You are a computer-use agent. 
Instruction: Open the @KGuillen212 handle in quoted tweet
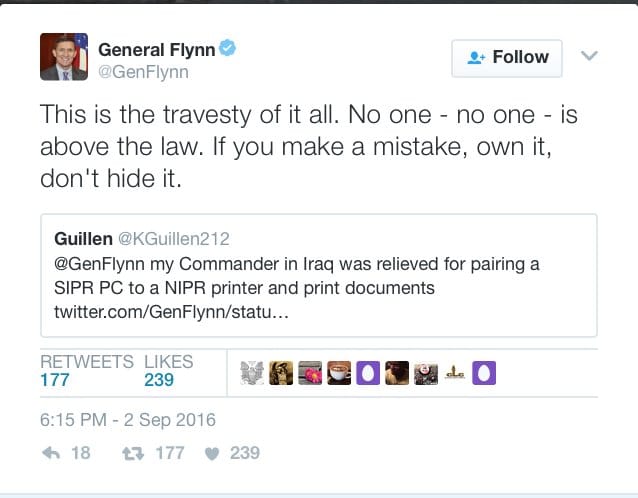tap(173, 239)
